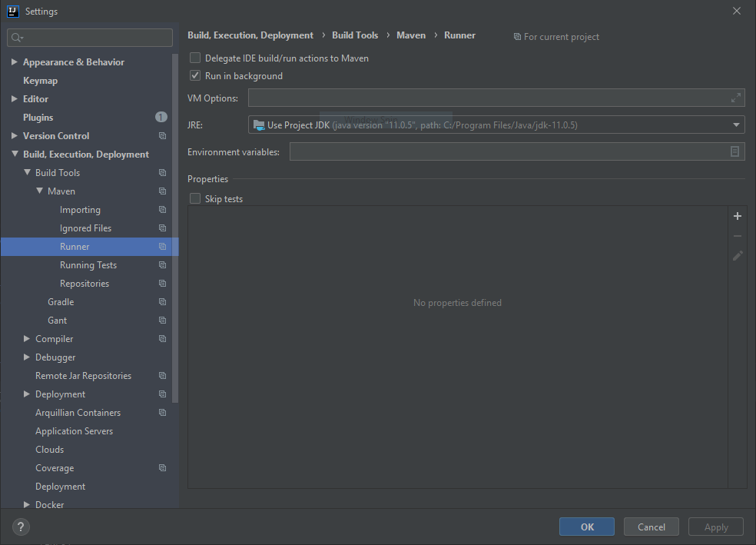Expand the Editor settings node
The width and height of the screenshot is (756, 545).
tap(15, 99)
